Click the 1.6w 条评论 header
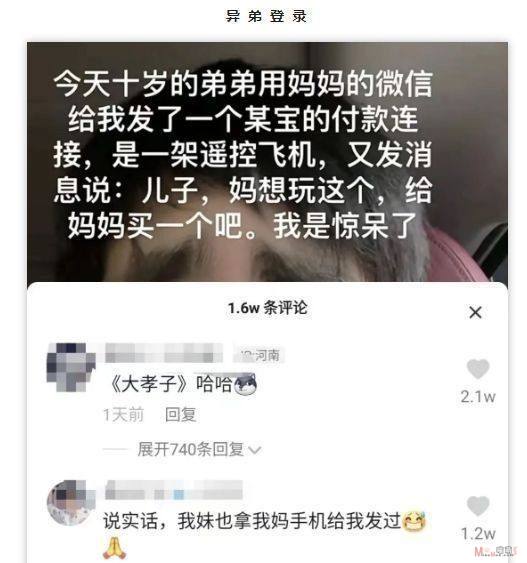This screenshot has height=563, width=527. pyautogui.click(x=267, y=308)
